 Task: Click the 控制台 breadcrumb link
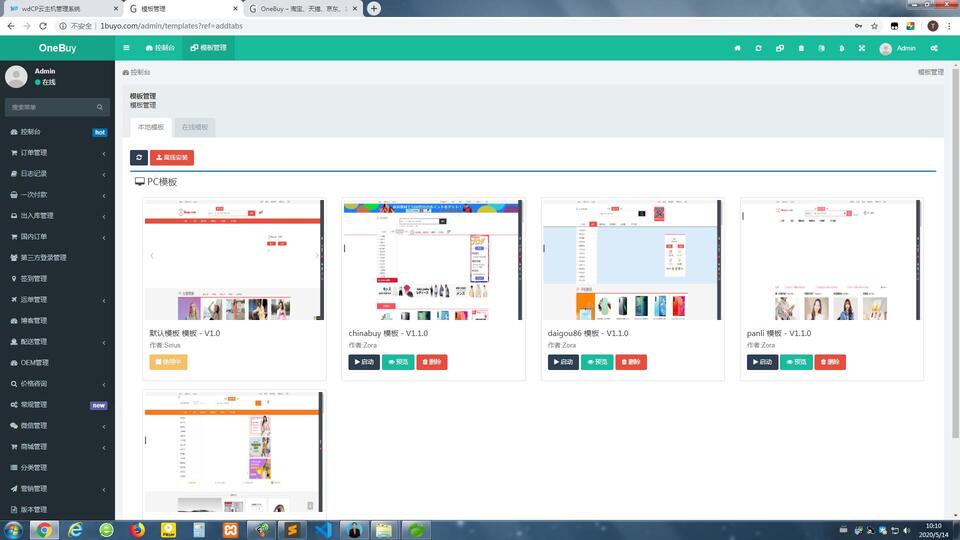(137, 72)
